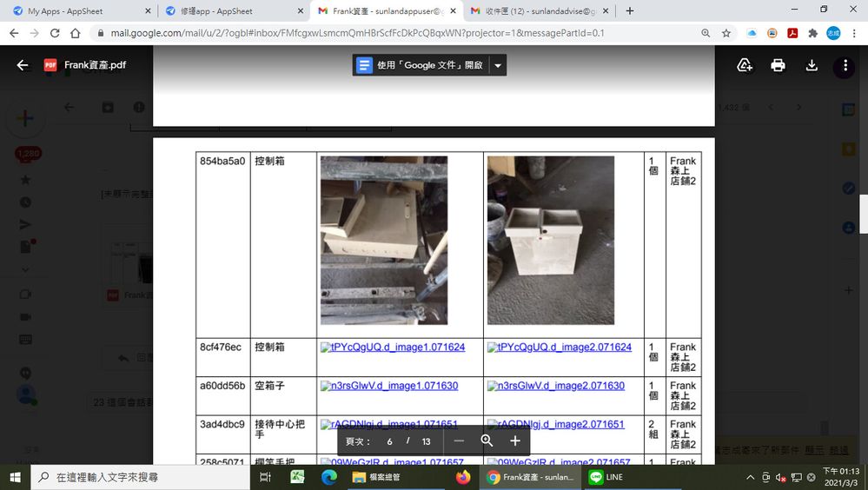Open with Google 文件 button
Image resolution: width=868 pixels, height=490 pixels.
coord(421,65)
